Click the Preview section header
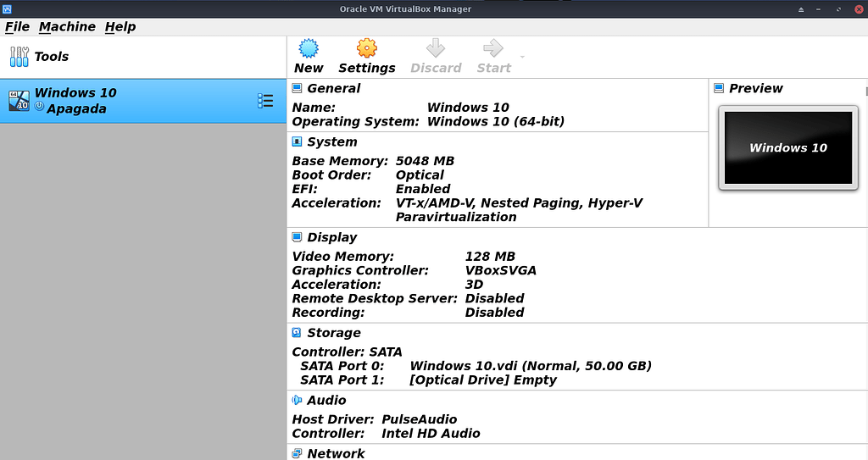Image resolution: width=868 pixels, height=460 pixels. (755, 88)
